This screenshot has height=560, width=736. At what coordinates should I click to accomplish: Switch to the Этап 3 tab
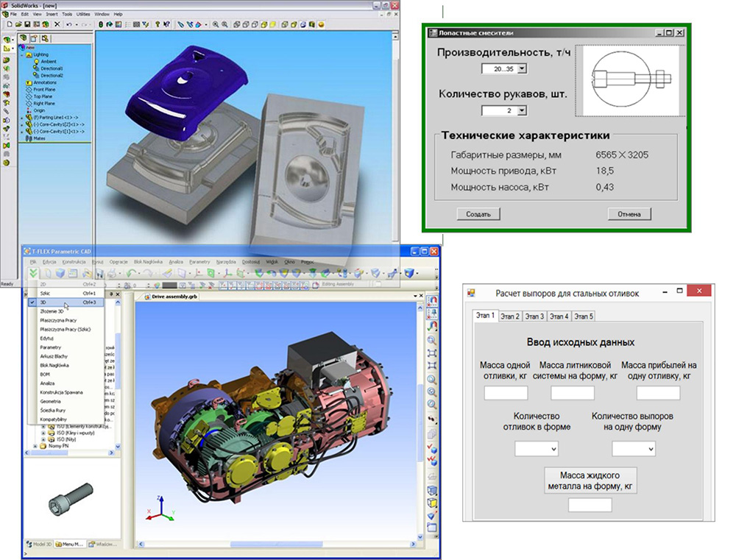click(x=534, y=316)
